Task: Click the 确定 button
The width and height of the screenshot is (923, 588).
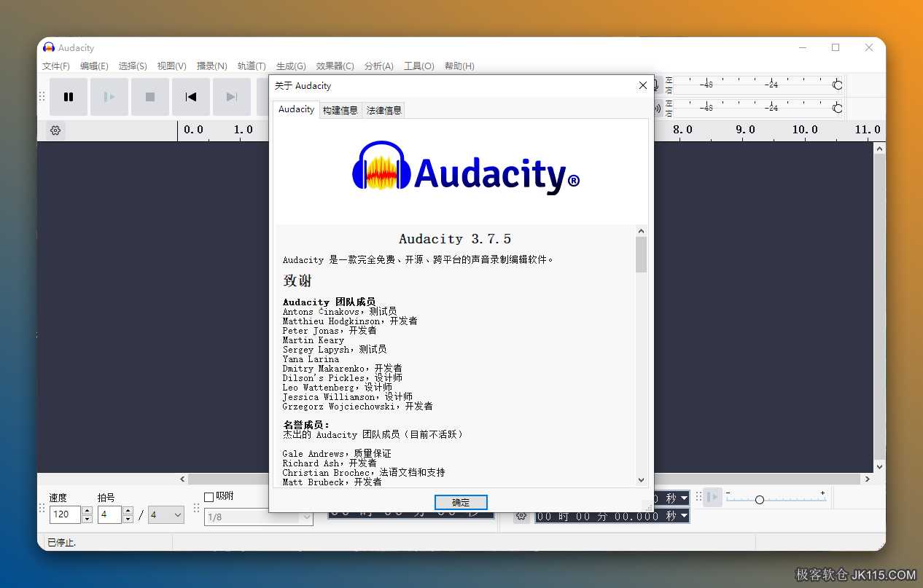Action: (461, 502)
